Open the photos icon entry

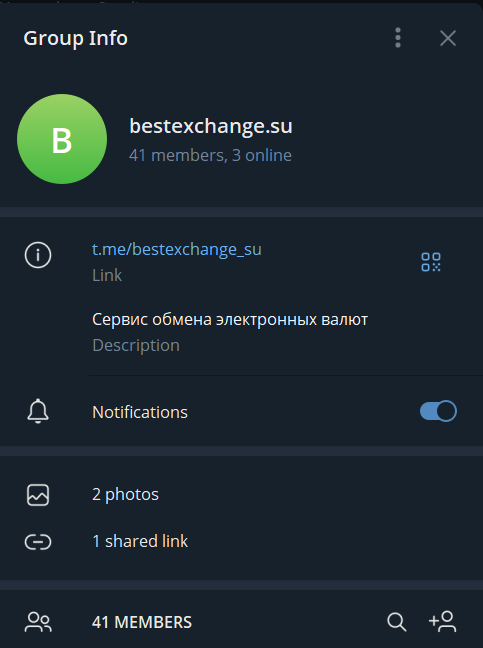38,495
